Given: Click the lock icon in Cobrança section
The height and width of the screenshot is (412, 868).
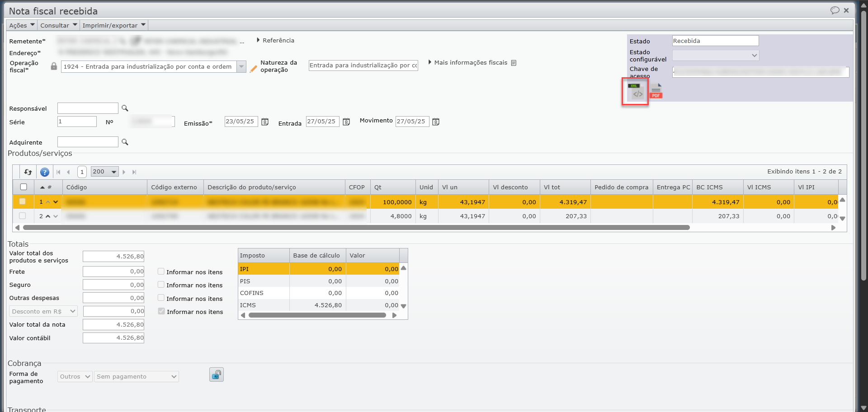Looking at the screenshot, I should pos(217,375).
